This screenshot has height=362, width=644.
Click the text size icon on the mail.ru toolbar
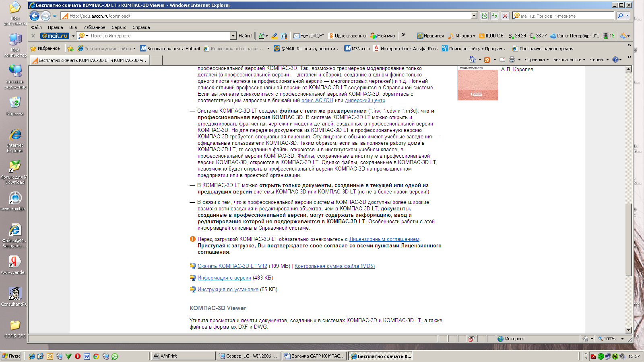pos(262,36)
